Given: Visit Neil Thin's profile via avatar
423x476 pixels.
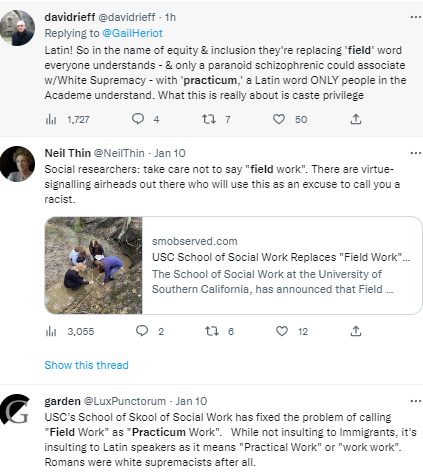Looking at the screenshot, I should coord(17,164).
